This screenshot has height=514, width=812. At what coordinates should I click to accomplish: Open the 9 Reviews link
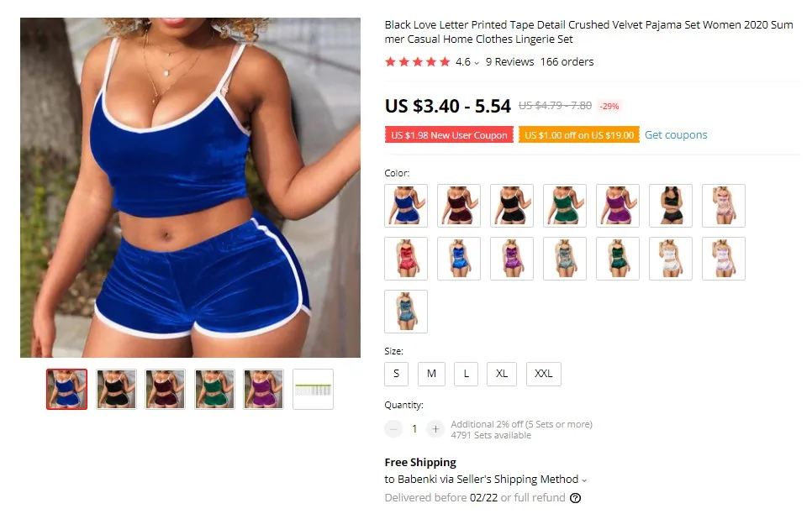pos(510,61)
